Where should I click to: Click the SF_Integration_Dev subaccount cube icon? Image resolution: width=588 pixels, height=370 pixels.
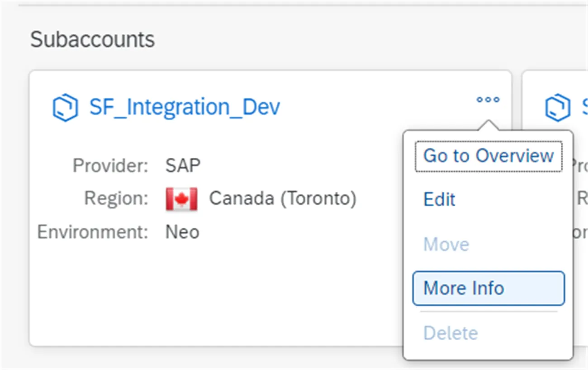pos(65,108)
